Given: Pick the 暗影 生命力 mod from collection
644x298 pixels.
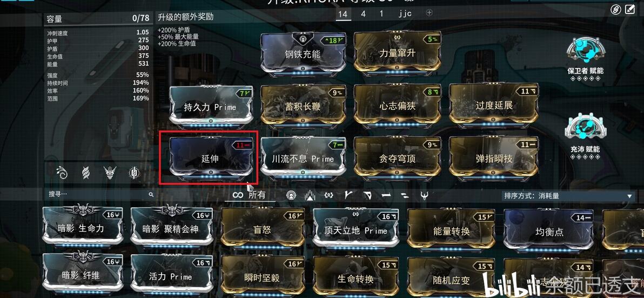Looking at the screenshot, I should tap(83, 227).
